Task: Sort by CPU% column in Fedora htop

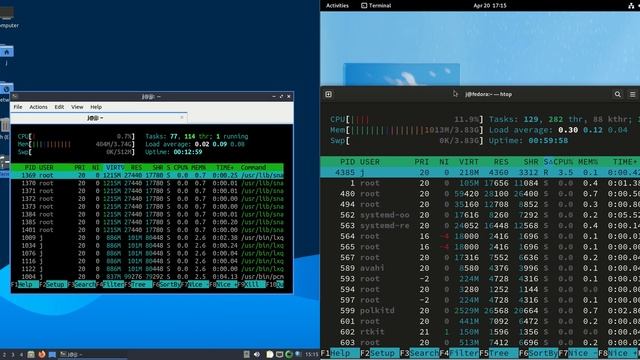Action: coord(562,162)
